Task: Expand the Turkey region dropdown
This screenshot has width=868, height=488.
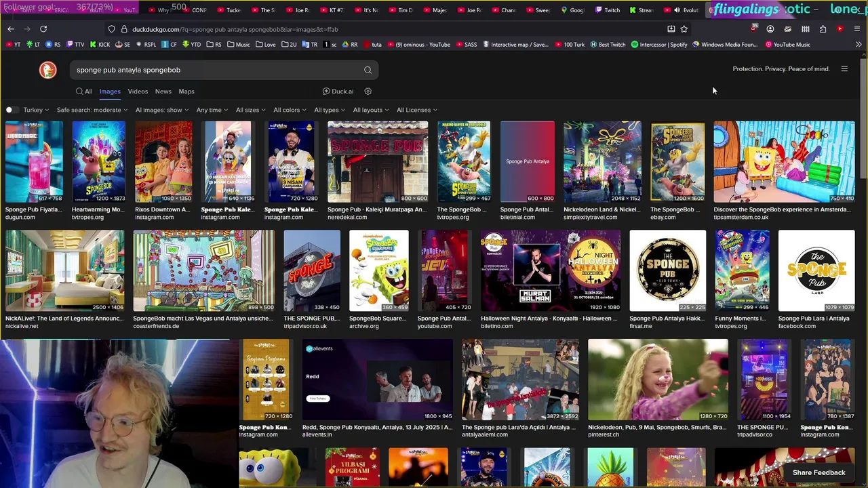Action: pos(36,110)
